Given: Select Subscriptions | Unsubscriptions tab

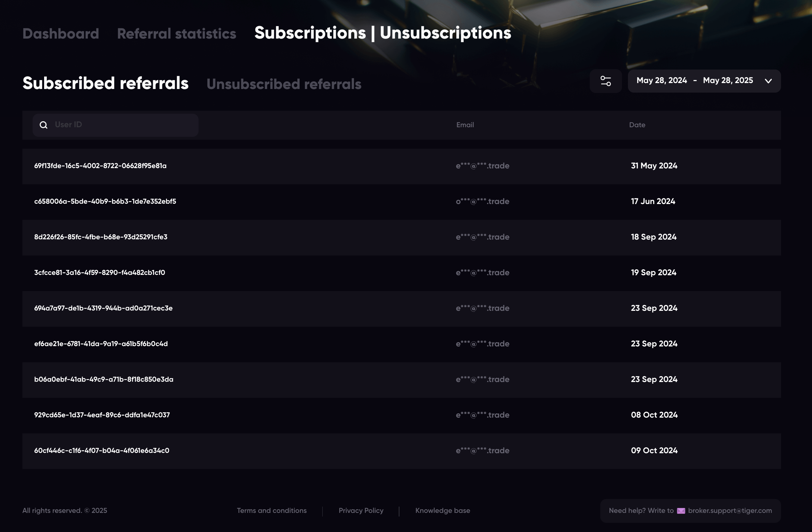Looking at the screenshot, I should coord(383,33).
